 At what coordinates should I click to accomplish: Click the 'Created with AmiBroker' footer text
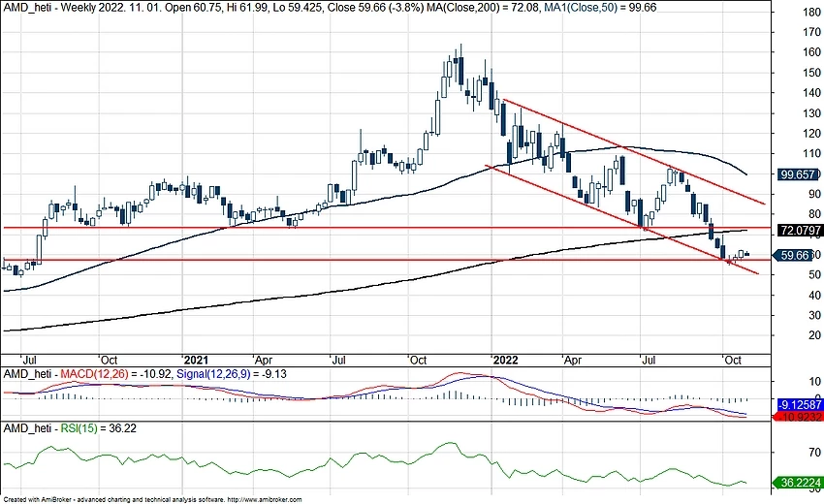click(x=37, y=500)
